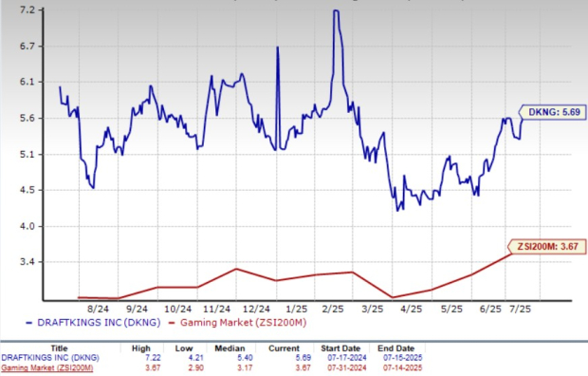Click the 6/25 x-axis label
This screenshot has height=376, width=588.
[x=490, y=310]
